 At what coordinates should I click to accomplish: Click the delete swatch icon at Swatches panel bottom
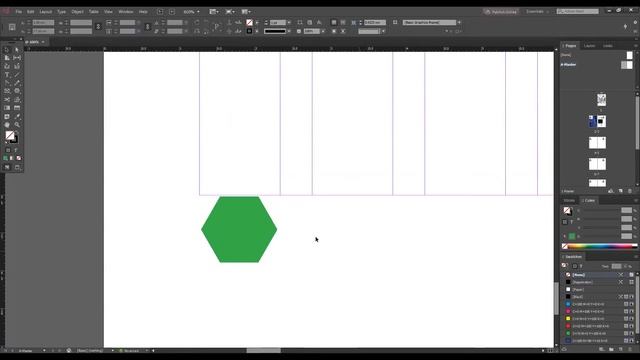630,349
